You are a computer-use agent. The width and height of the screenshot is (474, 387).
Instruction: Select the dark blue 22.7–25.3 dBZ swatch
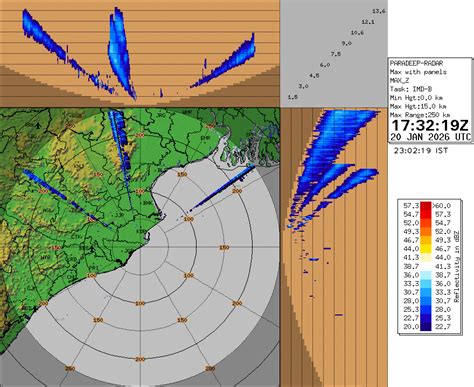pos(426,318)
